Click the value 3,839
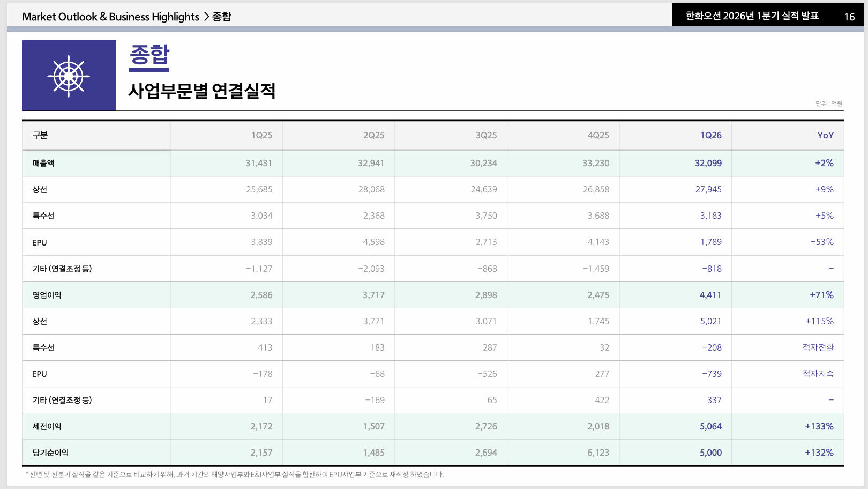This screenshot has width=868, height=489. click(261, 242)
